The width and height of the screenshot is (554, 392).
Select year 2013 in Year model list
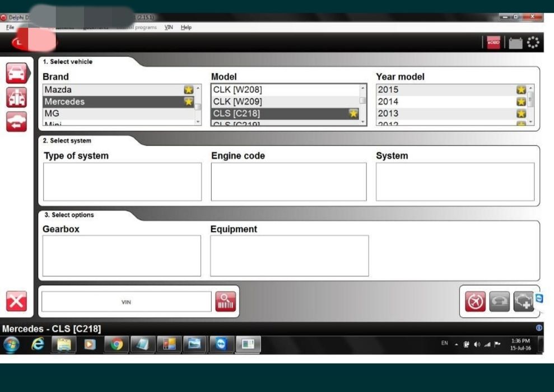click(451, 113)
